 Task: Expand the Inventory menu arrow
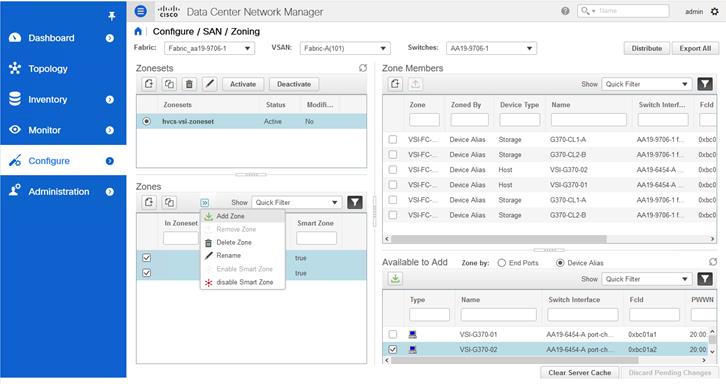(x=110, y=100)
